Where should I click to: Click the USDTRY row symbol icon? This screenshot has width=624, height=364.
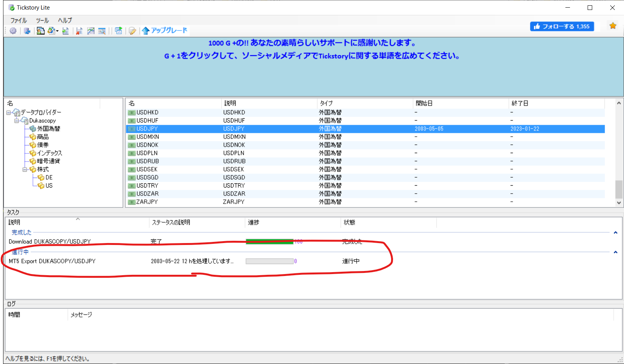click(131, 186)
